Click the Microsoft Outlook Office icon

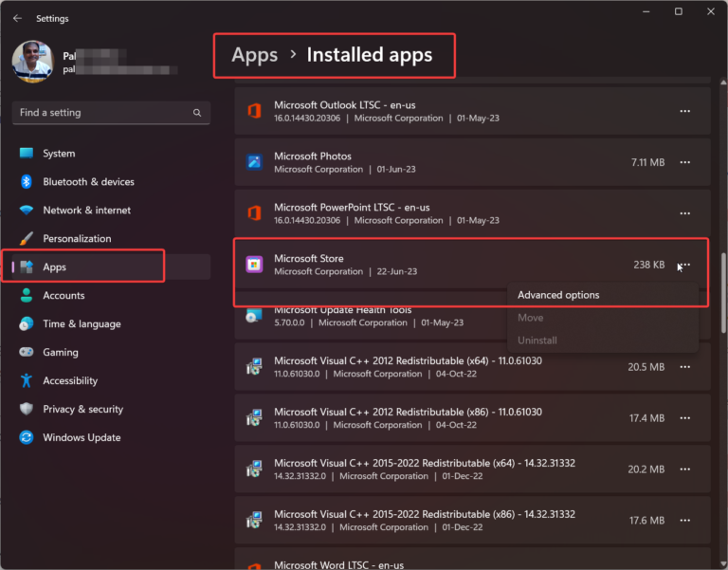tap(254, 111)
